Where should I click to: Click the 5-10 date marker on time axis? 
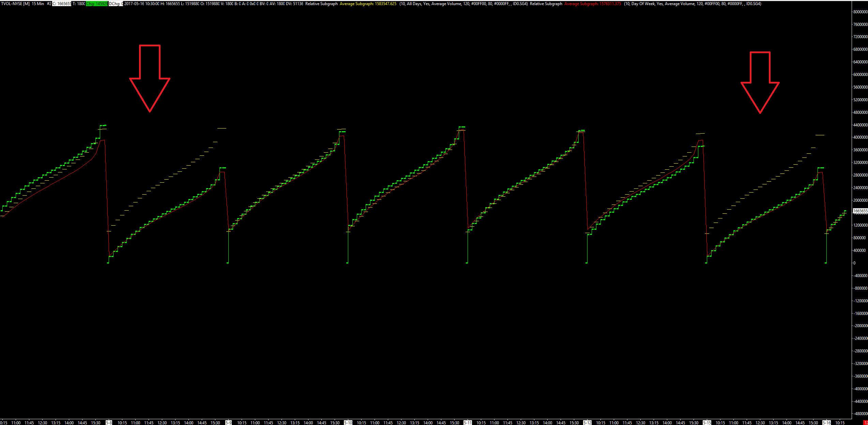point(348,423)
